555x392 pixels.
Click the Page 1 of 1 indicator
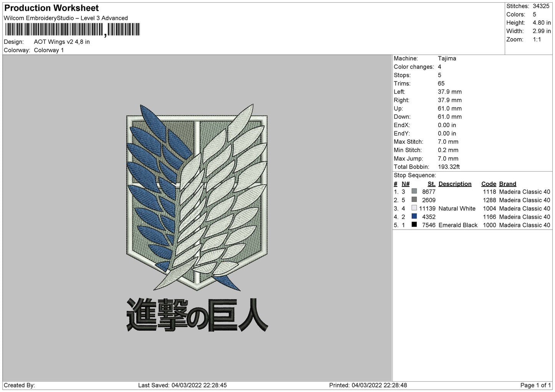(x=536, y=385)
